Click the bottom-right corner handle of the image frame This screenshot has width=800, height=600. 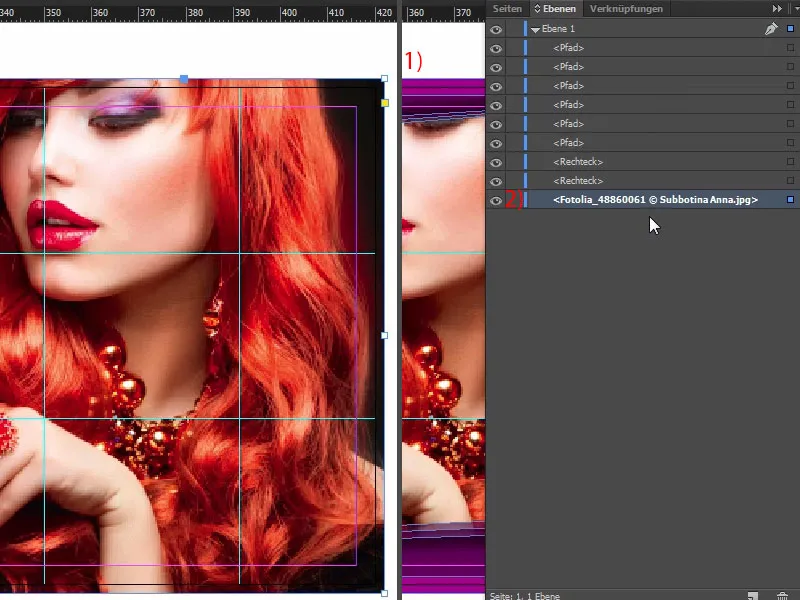click(384, 593)
